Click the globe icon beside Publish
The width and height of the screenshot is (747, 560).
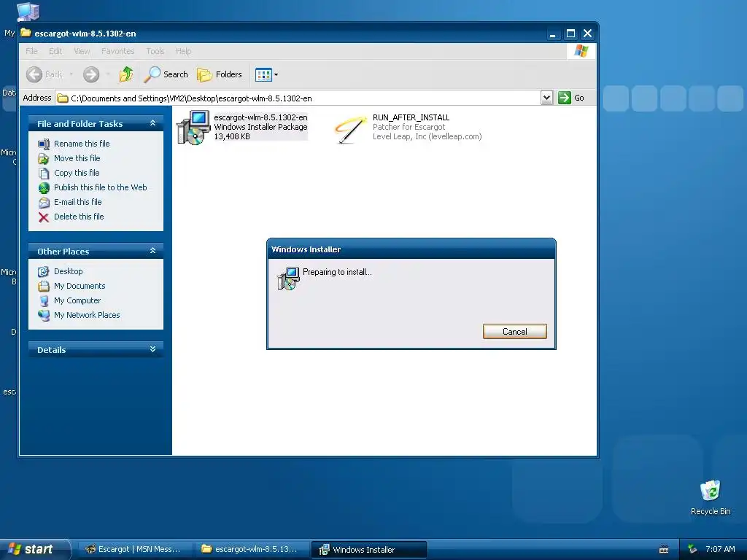[44, 187]
